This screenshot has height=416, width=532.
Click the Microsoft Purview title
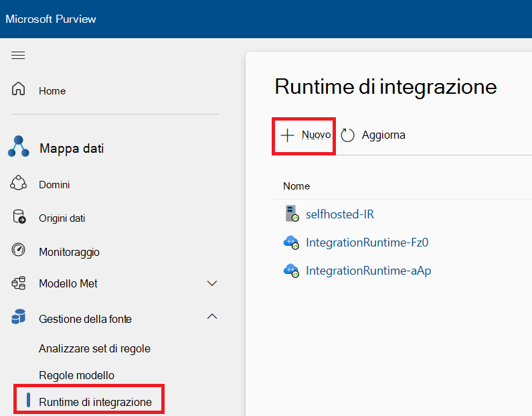51,19
